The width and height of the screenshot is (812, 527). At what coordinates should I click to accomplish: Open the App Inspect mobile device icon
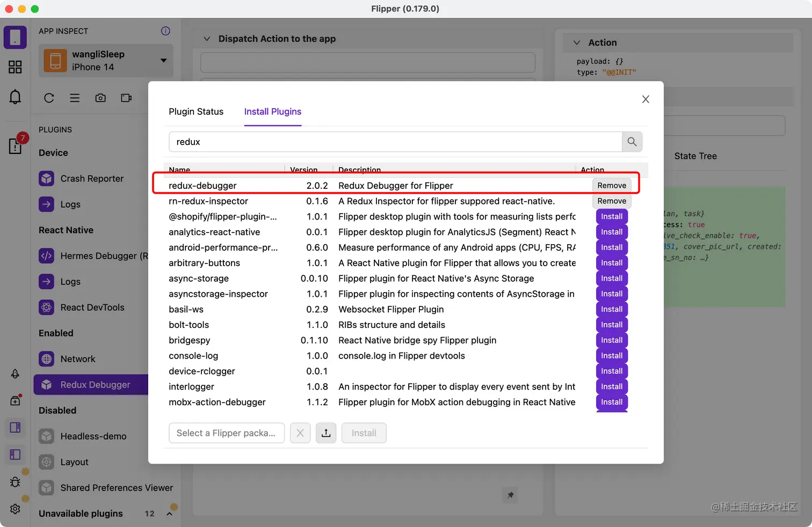[15, 38]
